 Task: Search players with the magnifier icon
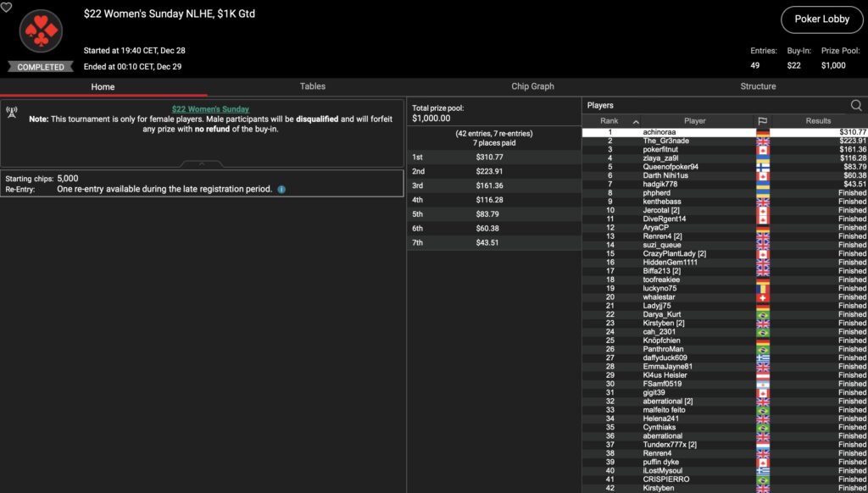click(x=856, y=106)
